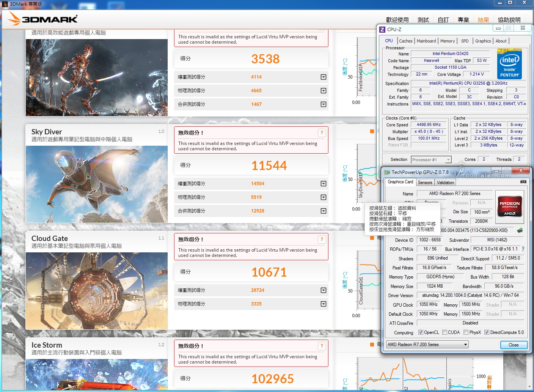The image size is (534, 392).
Task: Switch to the Graphics tab in CPU-Z
Action: 483,41
